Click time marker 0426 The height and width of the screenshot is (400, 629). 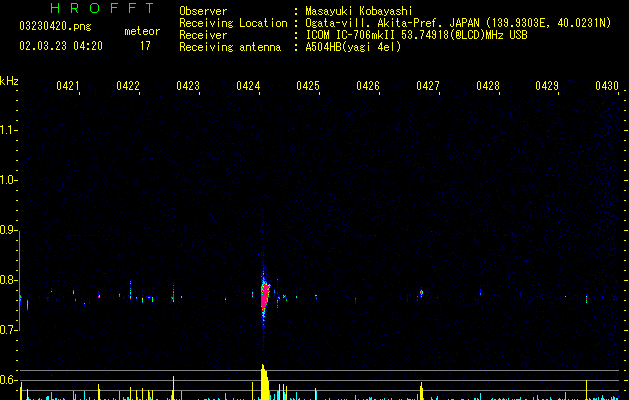click(x=368, y=86)
